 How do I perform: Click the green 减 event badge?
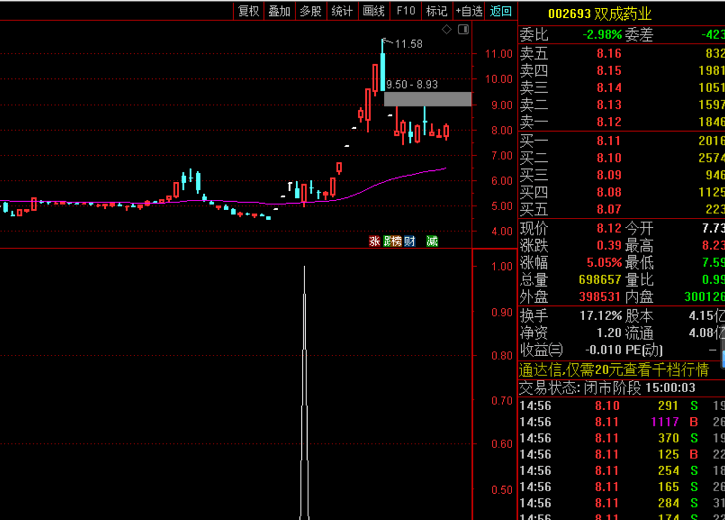(x=432, y=241)
